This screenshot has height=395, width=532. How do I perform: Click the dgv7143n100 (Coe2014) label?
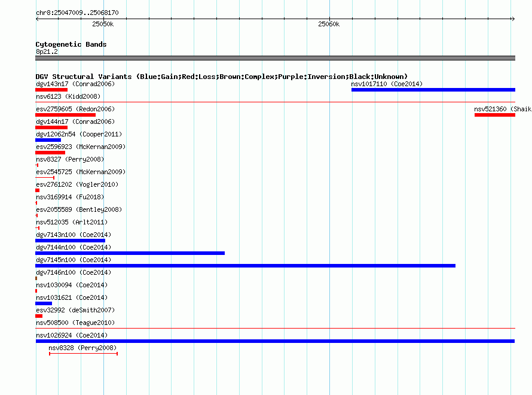point(74,235)
